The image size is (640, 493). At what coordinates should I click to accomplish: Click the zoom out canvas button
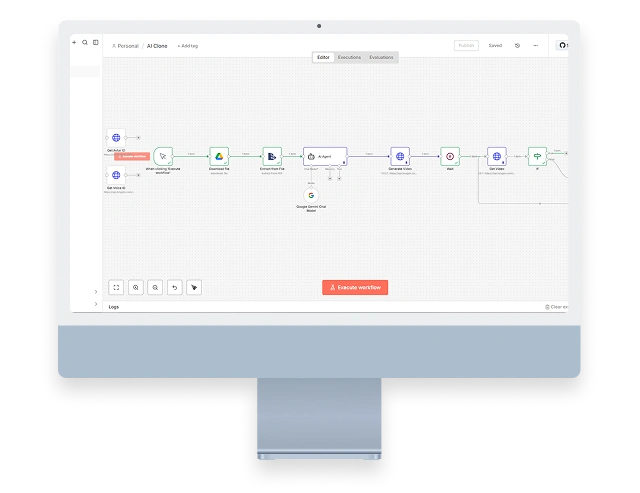tap(155, 287)
